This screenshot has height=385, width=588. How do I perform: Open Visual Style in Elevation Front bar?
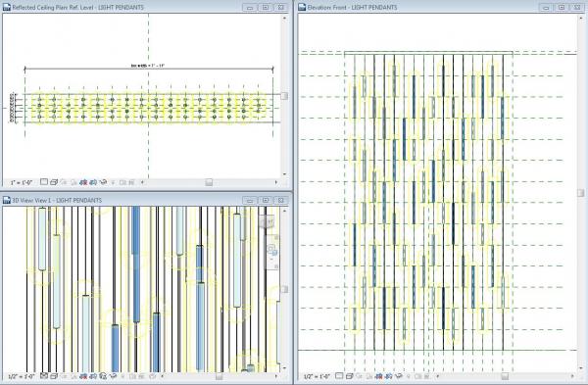(x=350, y=376)
